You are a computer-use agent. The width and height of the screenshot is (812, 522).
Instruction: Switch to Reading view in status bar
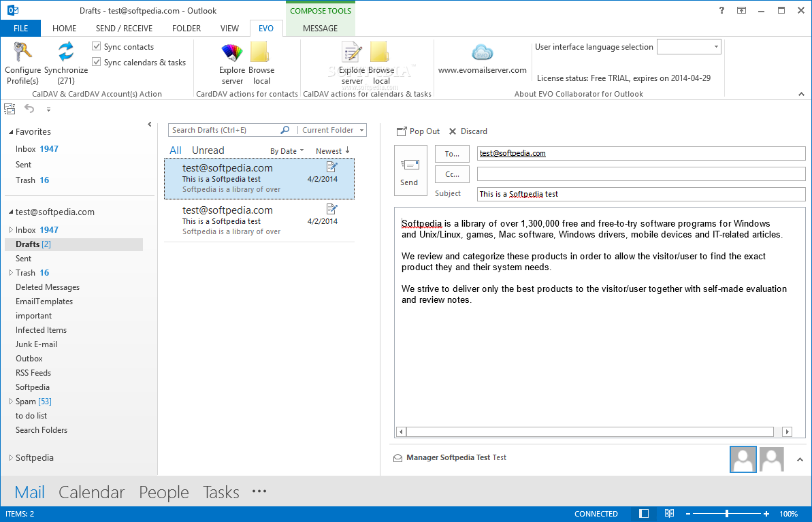[x=669, y=514]
